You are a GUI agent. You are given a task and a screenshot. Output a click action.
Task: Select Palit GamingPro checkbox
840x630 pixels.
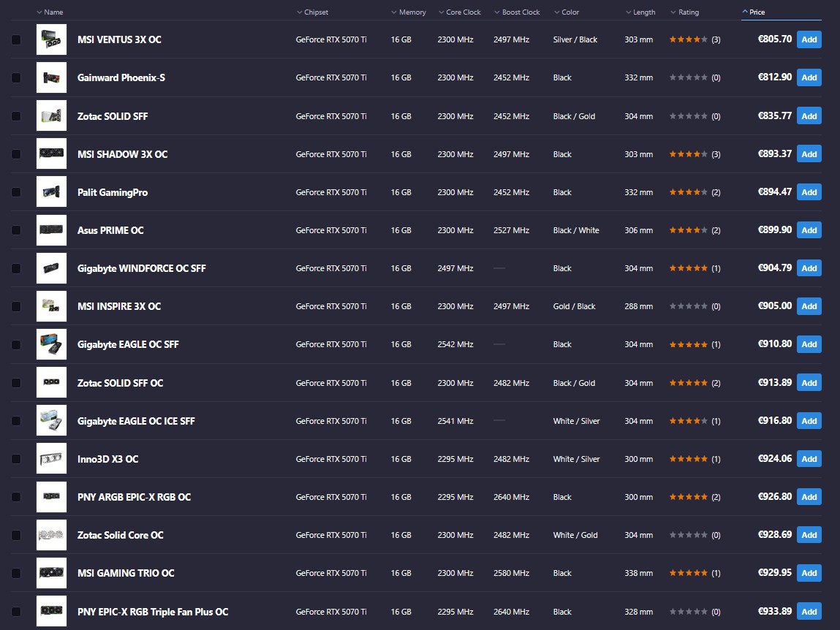coord(16,192)
